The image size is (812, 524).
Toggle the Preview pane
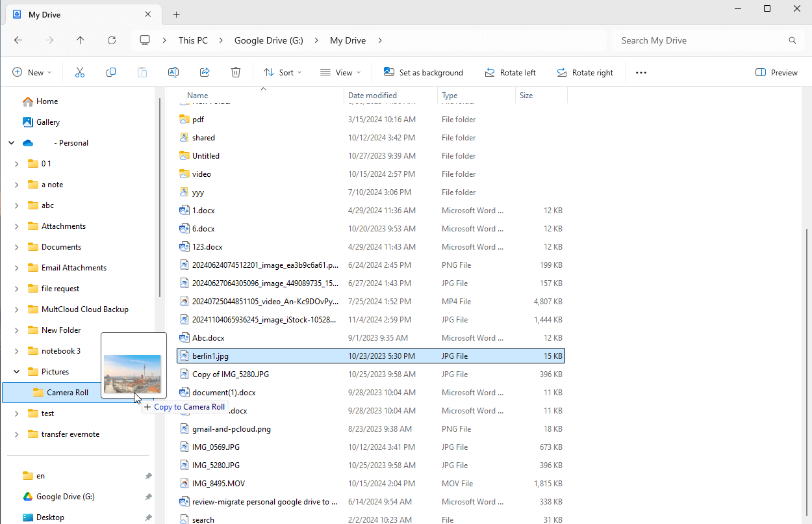[x=777, y=73]
